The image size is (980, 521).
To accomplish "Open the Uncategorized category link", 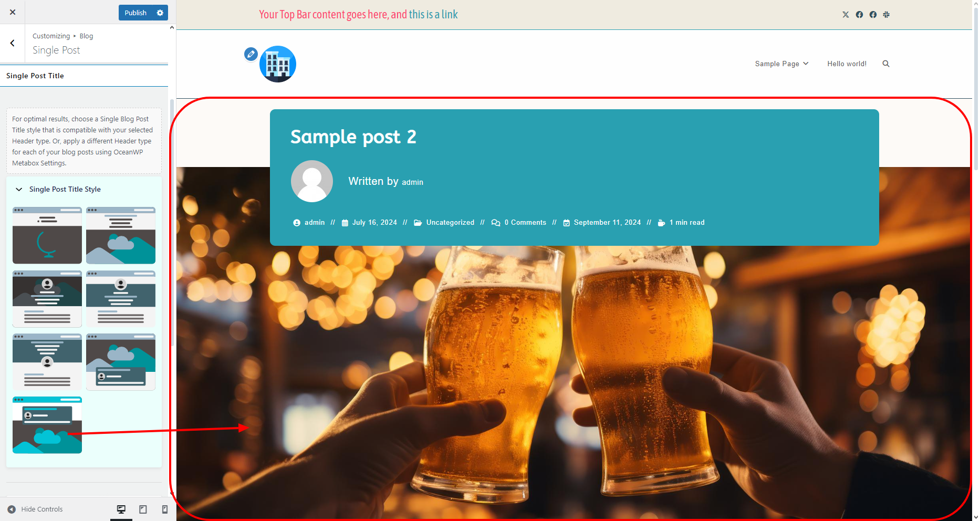I will point(450,223).
